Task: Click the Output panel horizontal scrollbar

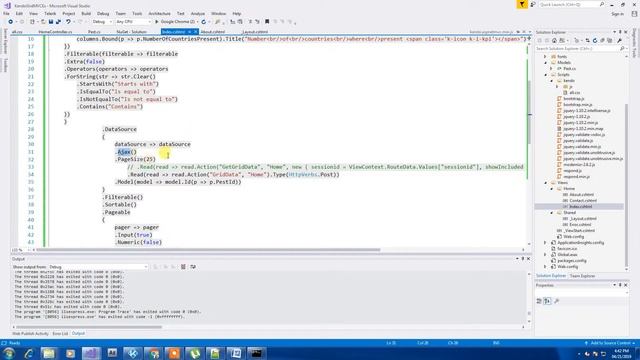Action: point(89,327)
